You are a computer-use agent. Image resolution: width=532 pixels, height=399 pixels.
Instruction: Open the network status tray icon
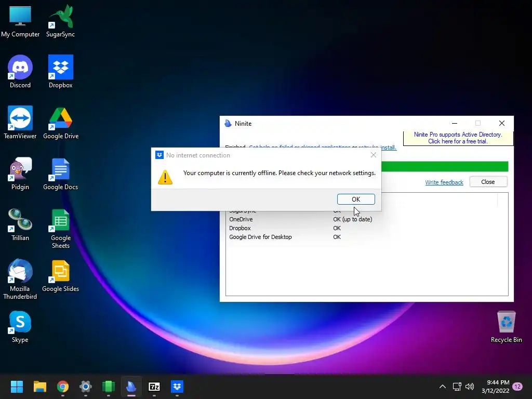click(x=457, y=387)
